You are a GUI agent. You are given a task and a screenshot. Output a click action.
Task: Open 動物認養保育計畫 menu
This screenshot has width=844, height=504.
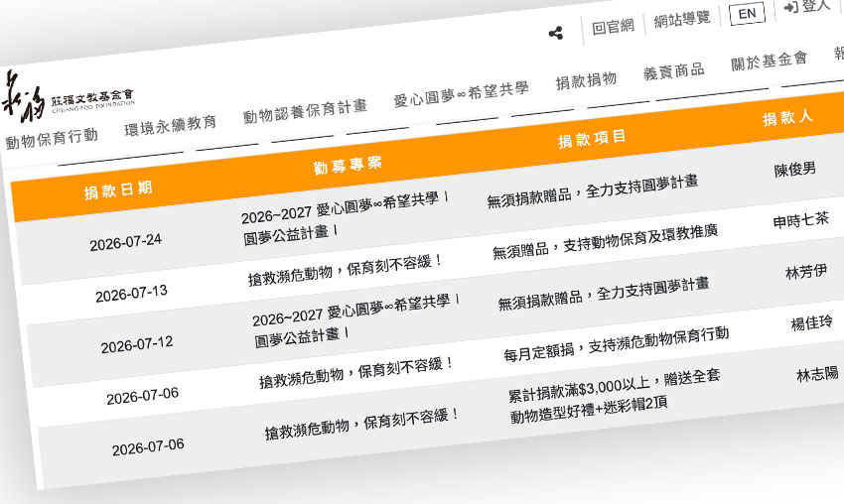(x=305, y=110)
